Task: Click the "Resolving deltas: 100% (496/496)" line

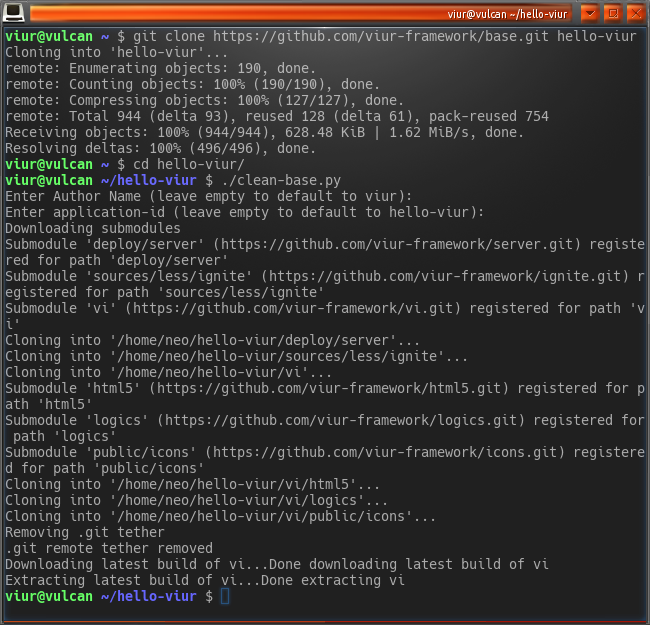Action: (160, 148)
